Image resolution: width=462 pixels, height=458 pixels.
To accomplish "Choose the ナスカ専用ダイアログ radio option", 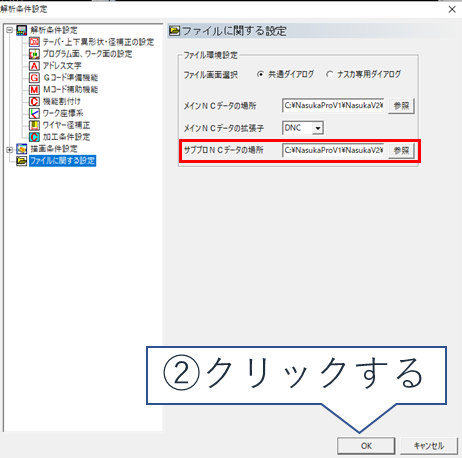I will tap(329, 74).
